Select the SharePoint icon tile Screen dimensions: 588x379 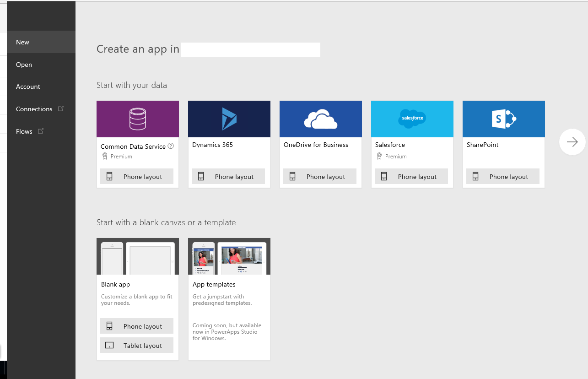(503, 119)
